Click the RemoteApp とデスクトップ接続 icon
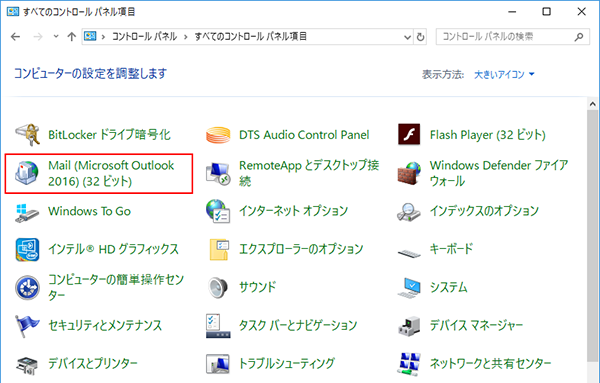The image size is (600, 383). (x=218, y=173)
